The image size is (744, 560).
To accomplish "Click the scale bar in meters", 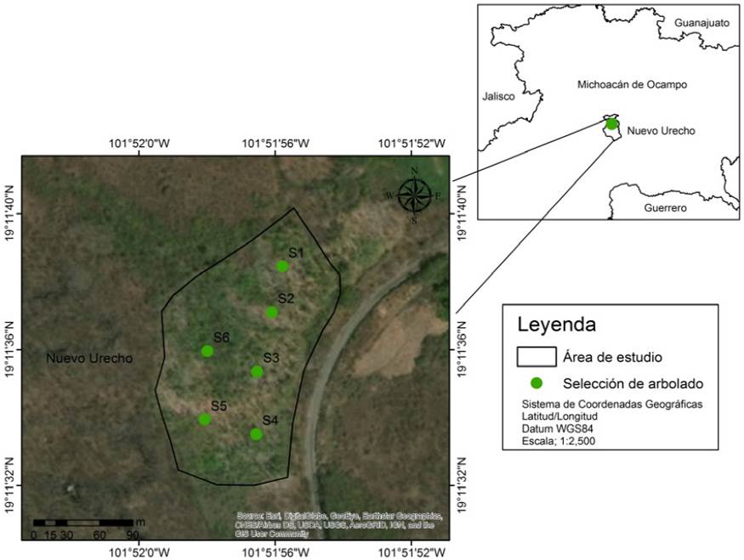I will (x=83, y=522).
